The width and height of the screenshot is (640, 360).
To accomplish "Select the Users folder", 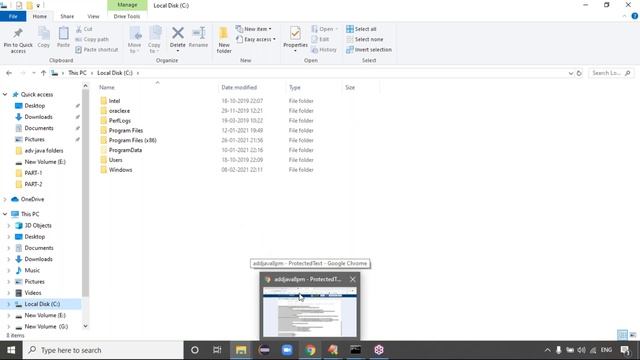I will coord(116,160).
